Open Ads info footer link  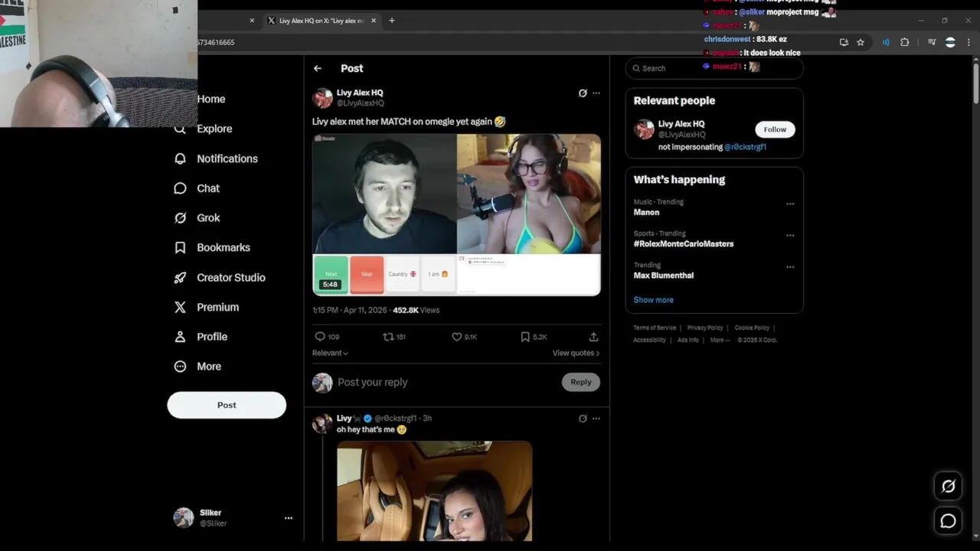point(688,340)
